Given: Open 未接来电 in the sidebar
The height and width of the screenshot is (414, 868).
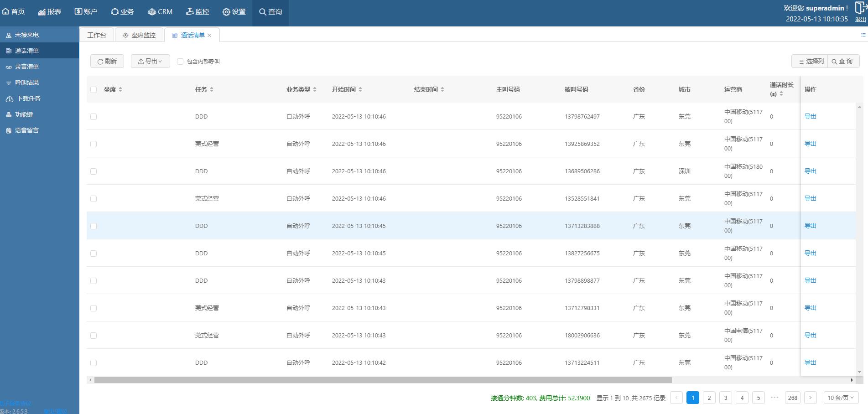Looking at the screenshot, I should 40,35.
